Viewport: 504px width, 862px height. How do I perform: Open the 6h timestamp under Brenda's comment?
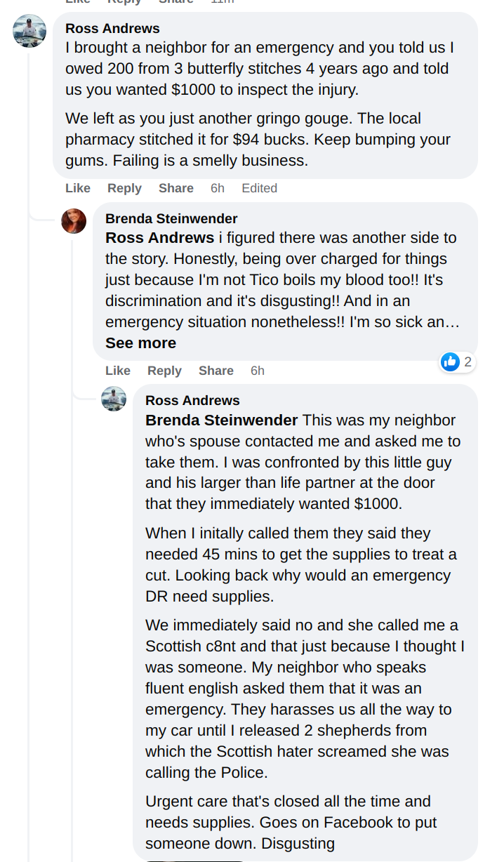(x=258, y=371)
